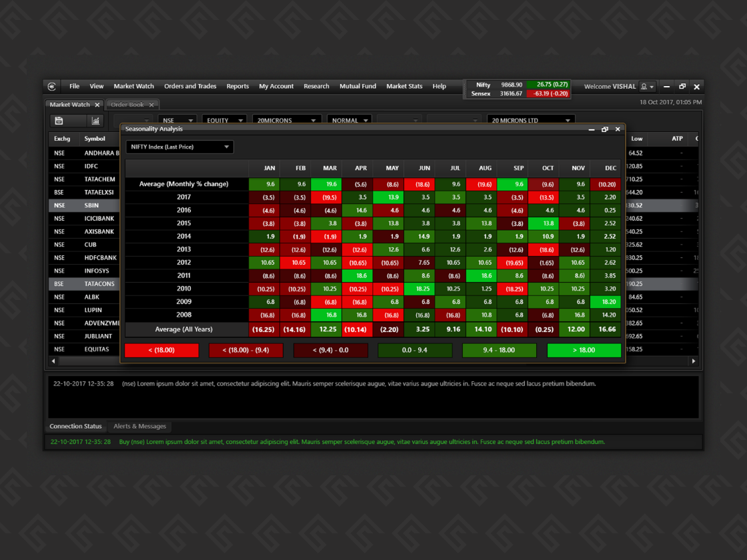Restore the Seasonality Analysis window
Screen dimensions: 747x560
[604, 129]
